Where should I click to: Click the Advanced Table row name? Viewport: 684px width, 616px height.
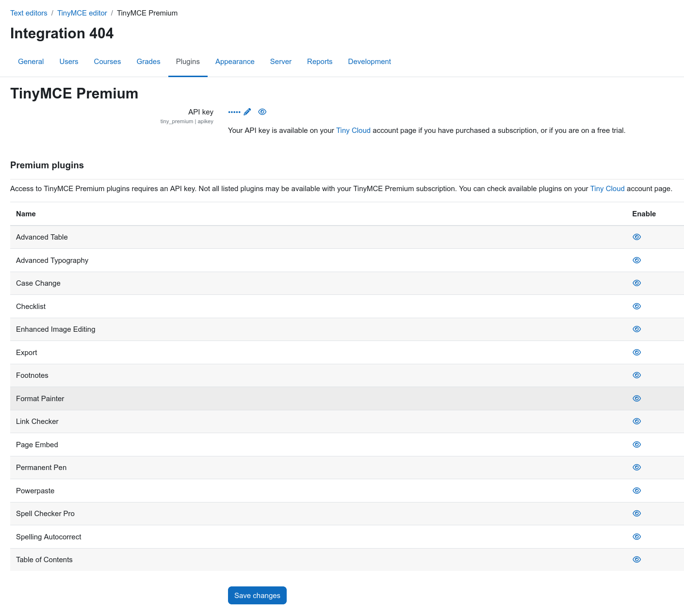point(42,237)
